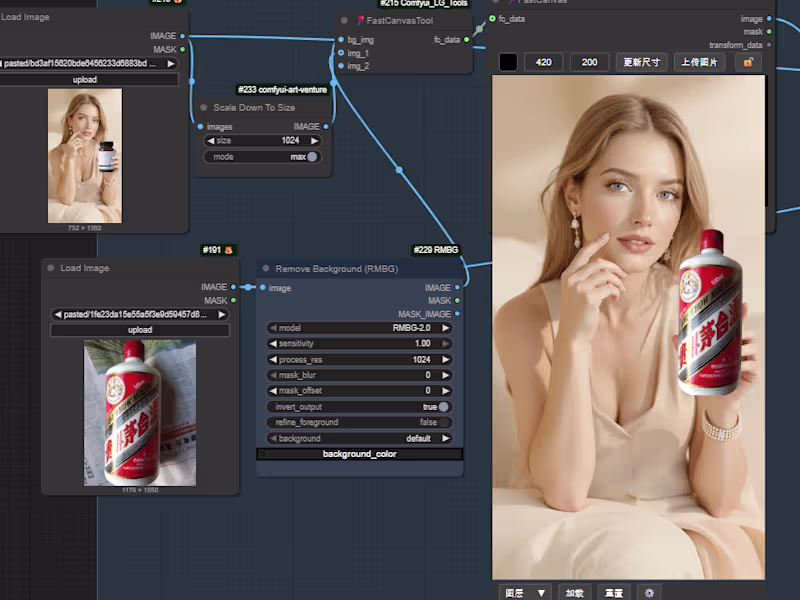
Task: Click the green fc_data input socket on FastCanvas
Action: (x=492, y=19)
